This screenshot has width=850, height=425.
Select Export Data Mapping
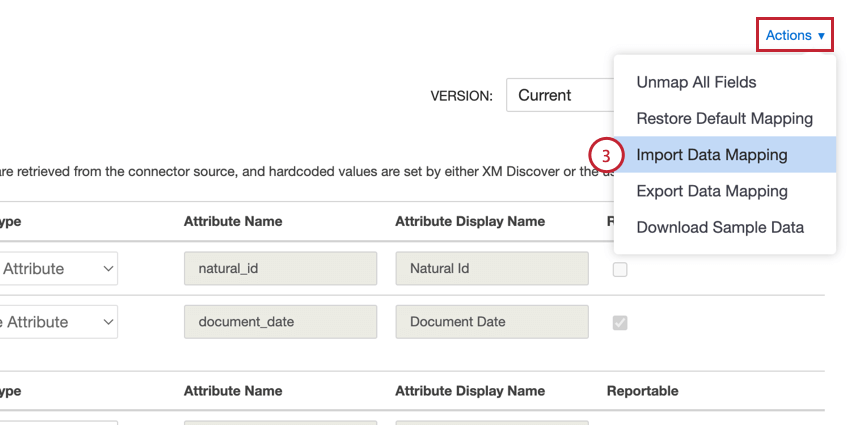[x=711, y=191]
